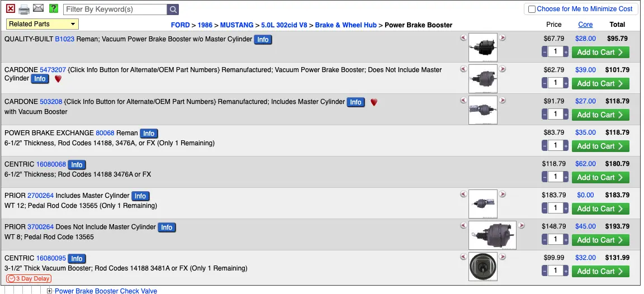Click previous-image arrow beside PRIOR 3700264 thumbnail

(x=463, y=225)
